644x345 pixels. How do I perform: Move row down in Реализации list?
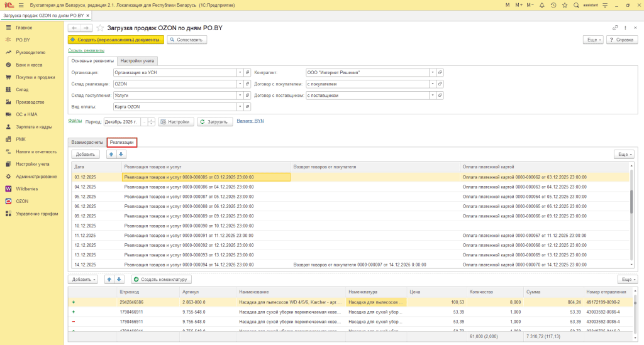coord(121,154)
